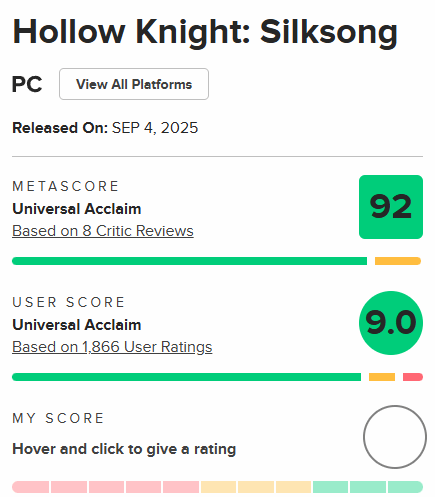Viewport: 435px width, 497px height.
Task: Select the yellow mixed segment of Metascore bar
Action: 398,261
